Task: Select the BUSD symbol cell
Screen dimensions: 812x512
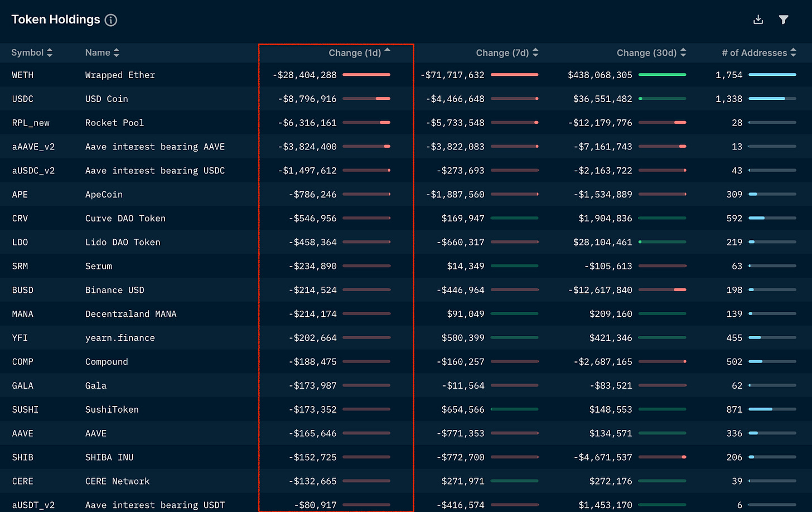Action: coord(23,290)
